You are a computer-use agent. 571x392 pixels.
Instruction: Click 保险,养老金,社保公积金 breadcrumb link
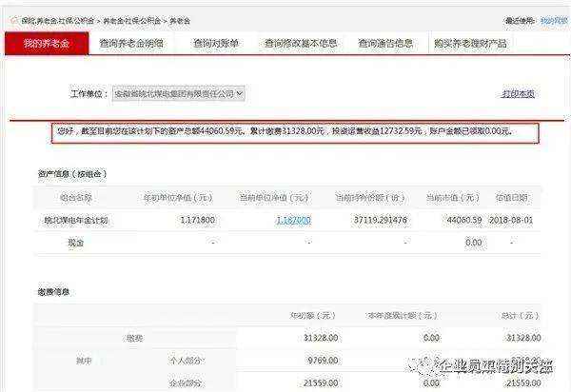pos(57,21)
